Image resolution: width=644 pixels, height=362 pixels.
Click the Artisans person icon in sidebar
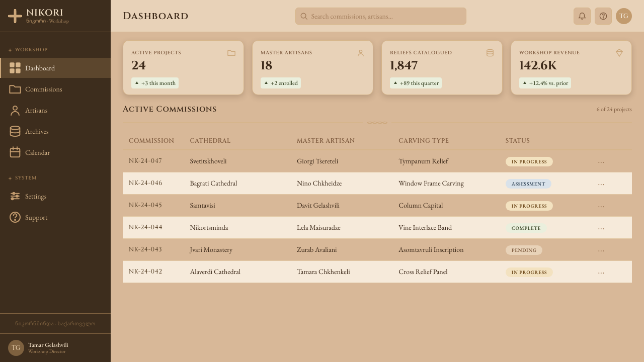15,110
